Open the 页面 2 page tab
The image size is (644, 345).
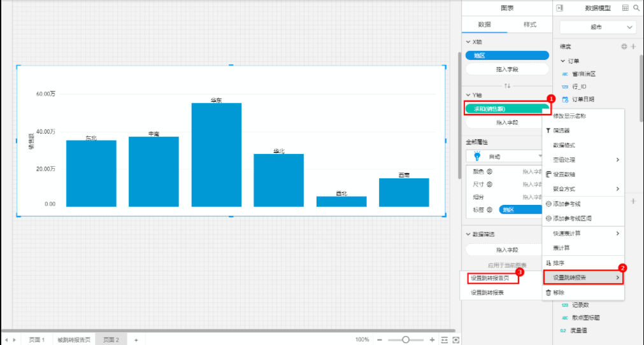111,340
